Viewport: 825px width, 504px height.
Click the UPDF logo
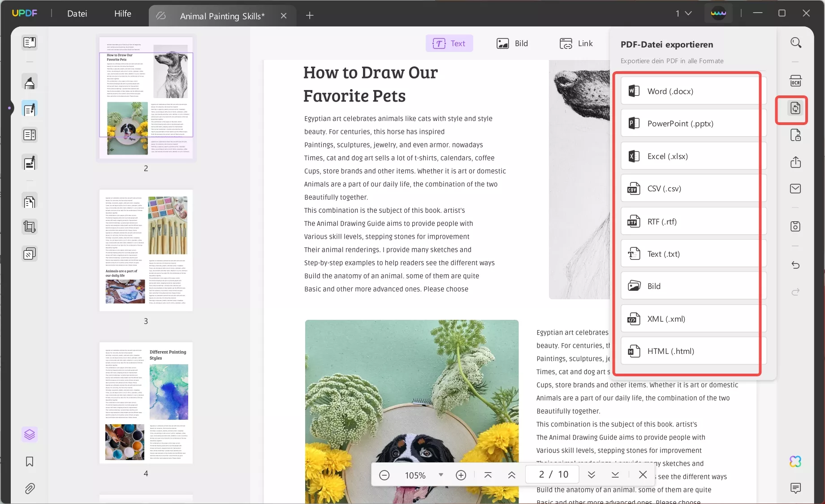click(x=25, y=13)
